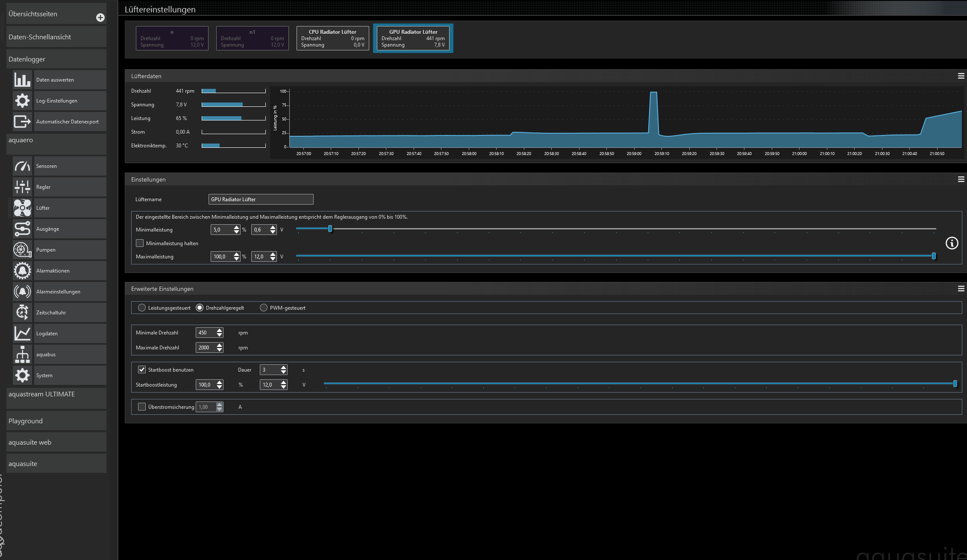967x560 pixels.
Task: Click the Regler sliders icon
Action: [22, 187]
